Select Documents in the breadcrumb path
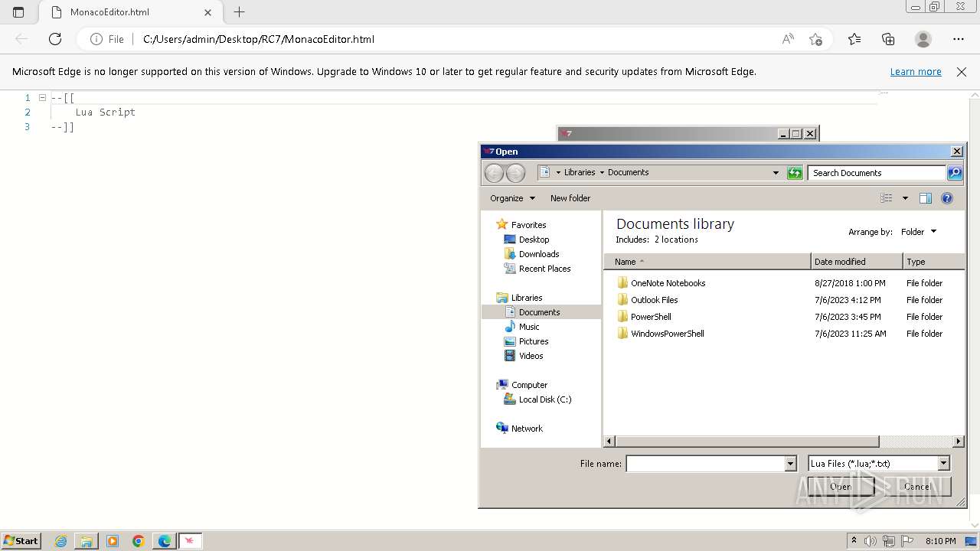This screenshot has height=551, width=980. pos(628,172)
